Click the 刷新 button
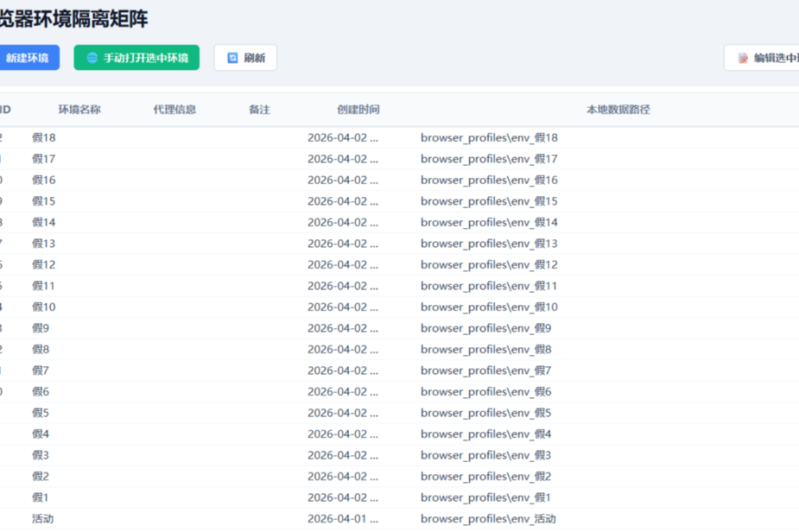The image size is (799, 532). tap(245, 58)
